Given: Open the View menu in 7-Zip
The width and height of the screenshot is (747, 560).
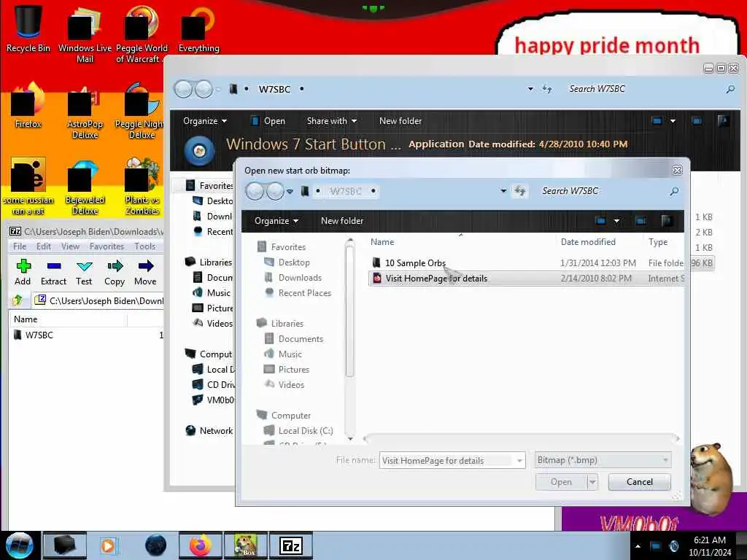Looking at the screenshot, I should tap(70, 246).
